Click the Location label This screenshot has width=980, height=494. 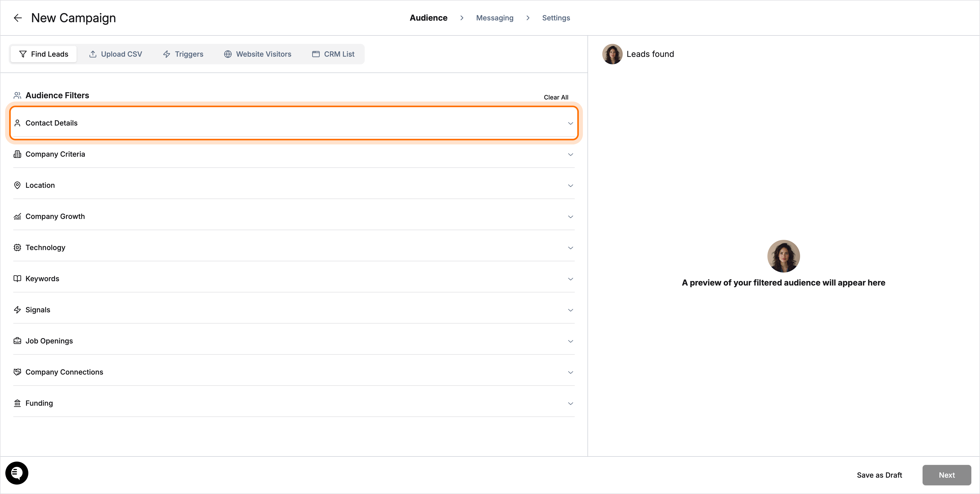click(x=40, y=185)
